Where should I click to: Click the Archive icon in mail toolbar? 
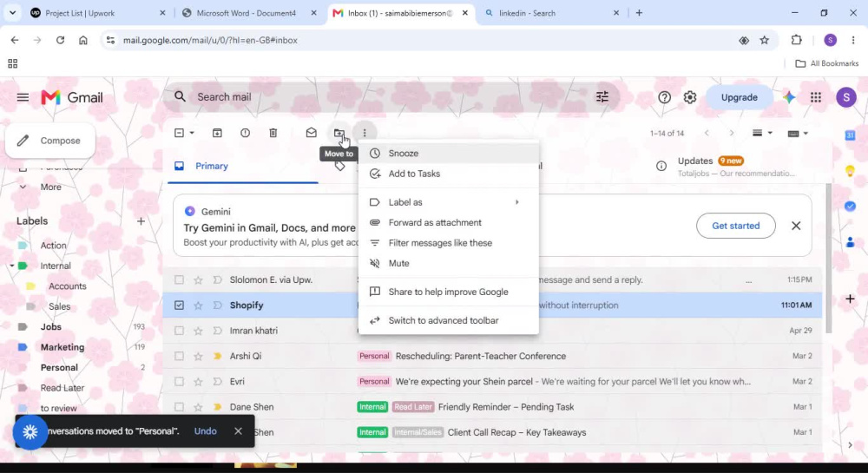[x=217, y=133]
